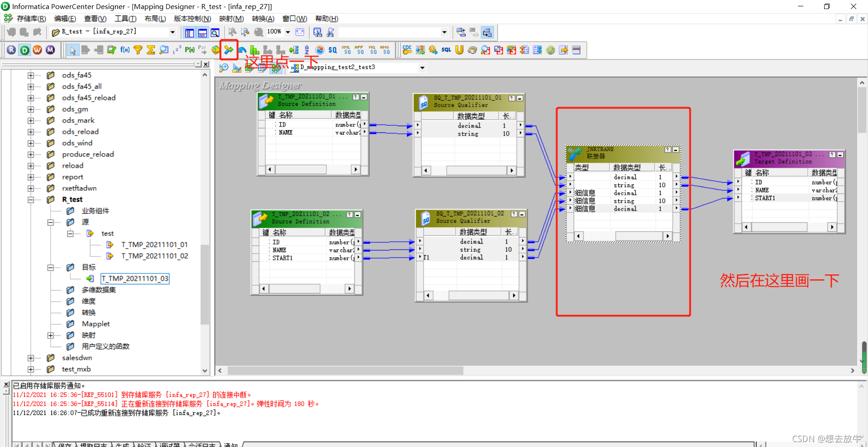Click NAME port in T_TMP_20211101_03 target
Screen dimensions: 868x447
coord(762,190)
